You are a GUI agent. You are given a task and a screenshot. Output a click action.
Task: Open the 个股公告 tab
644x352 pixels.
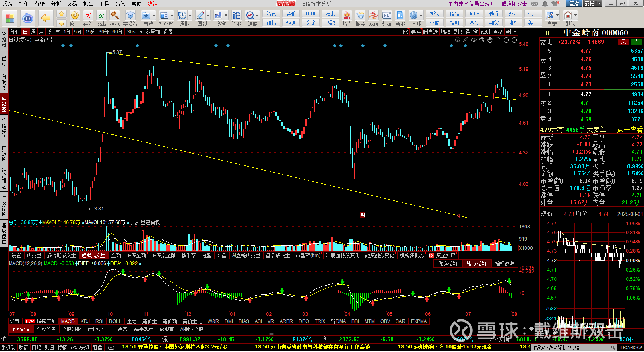[46, 329]
